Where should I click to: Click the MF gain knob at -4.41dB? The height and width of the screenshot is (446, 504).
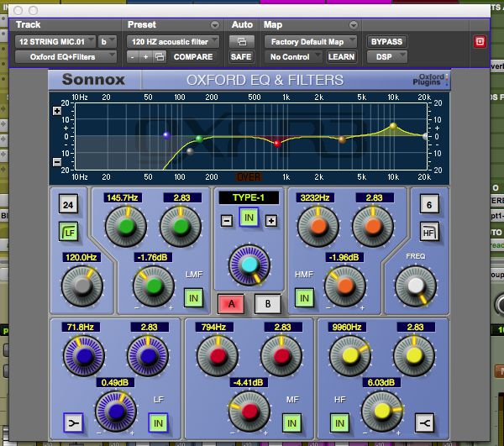(249, 412)
